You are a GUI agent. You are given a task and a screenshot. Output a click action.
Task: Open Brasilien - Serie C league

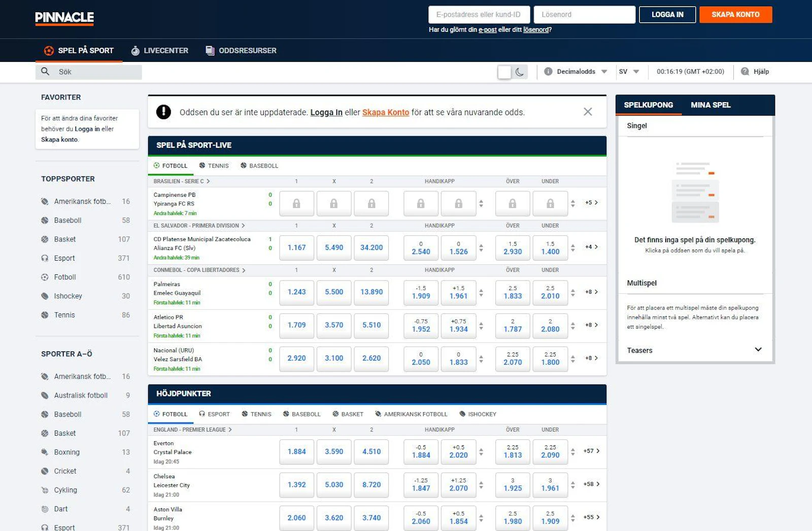click(x=182, y=181)
